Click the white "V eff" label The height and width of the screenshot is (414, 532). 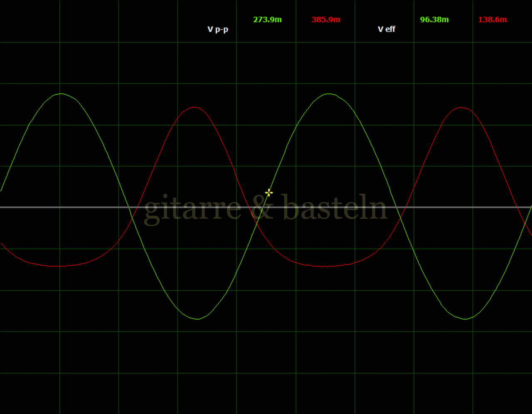386,29
